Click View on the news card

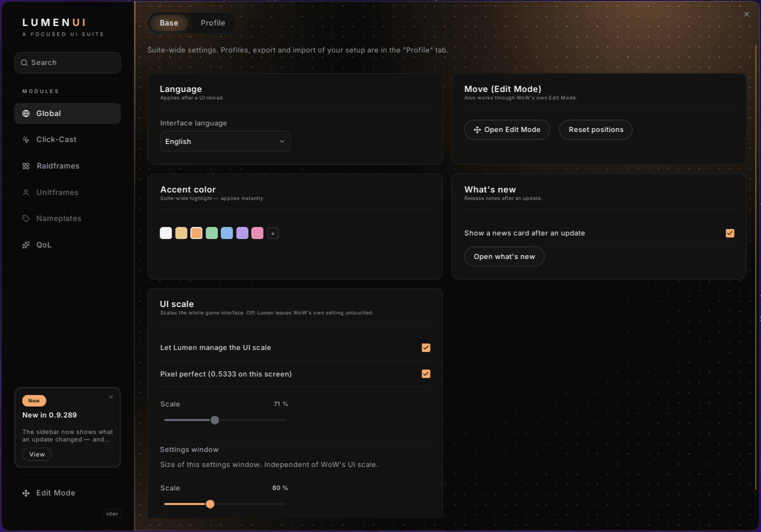click(x=37, y=454)
